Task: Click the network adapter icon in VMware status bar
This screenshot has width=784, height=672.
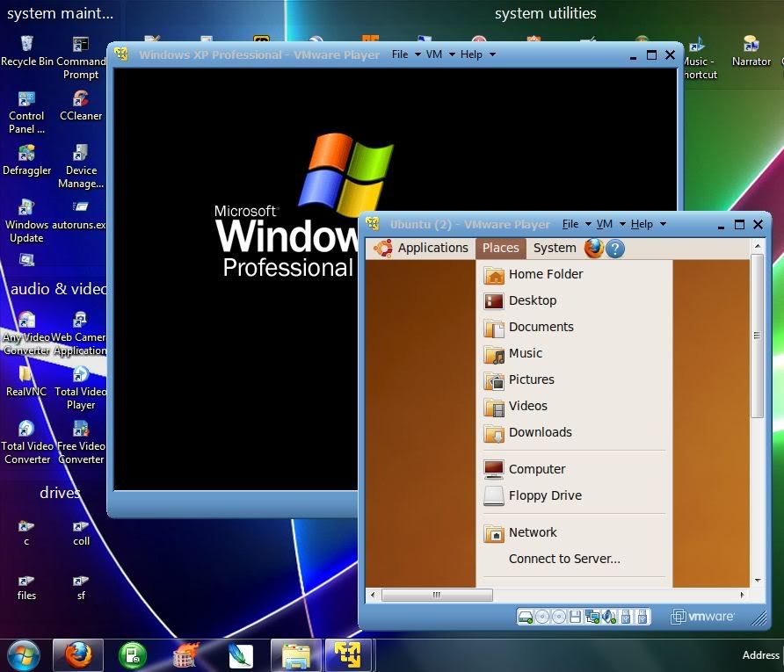Action: 592,617
